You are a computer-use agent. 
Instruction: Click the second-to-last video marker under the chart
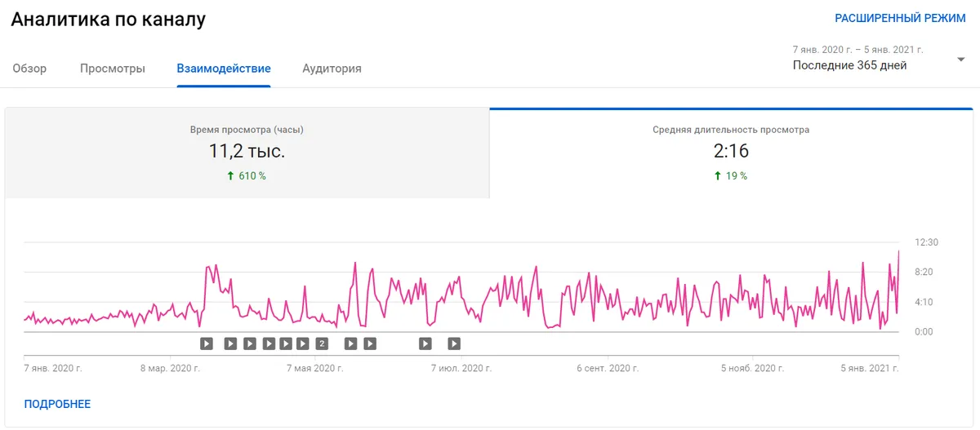(x=425, y=344)
